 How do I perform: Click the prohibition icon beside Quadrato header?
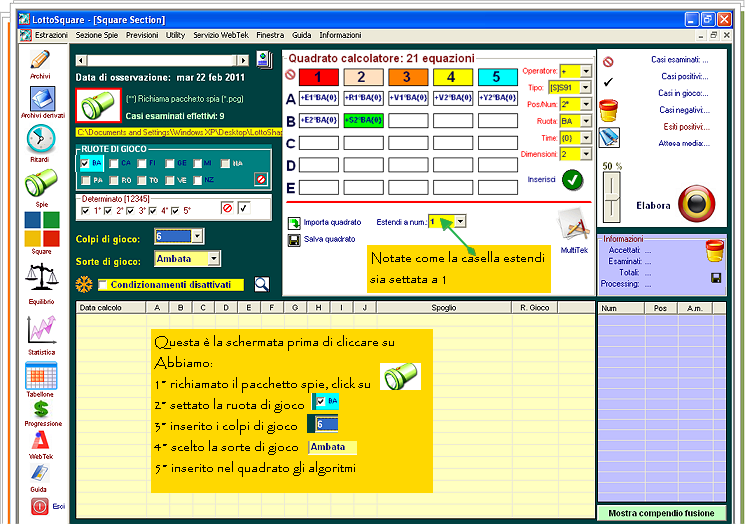(x=290, y=75)
